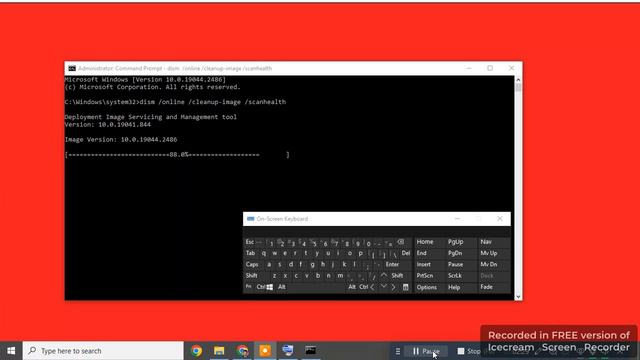
Task: Tap the context menu key icon on the keyboard
Action: click(405, 287)
